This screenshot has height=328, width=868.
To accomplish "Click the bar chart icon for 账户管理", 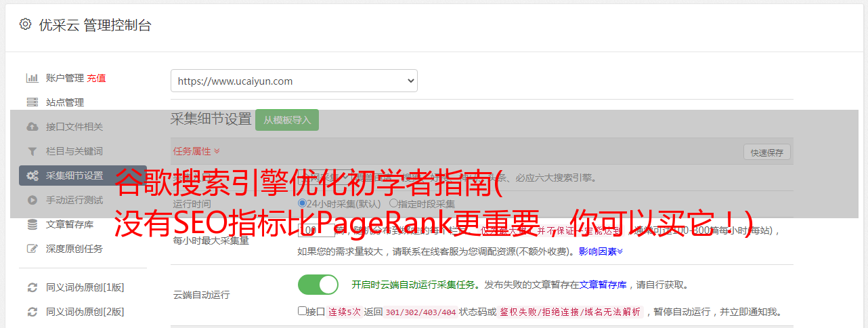I will click(x=32, y=78).
